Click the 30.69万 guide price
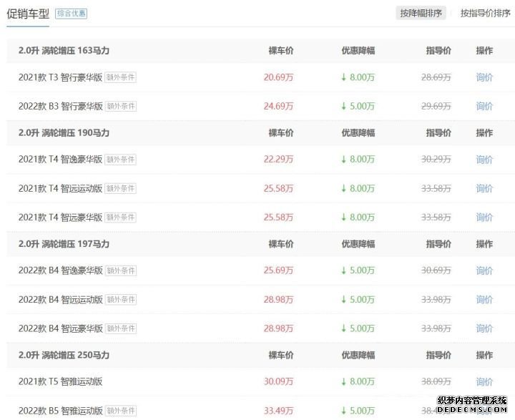Viewport: 515px width, 420px height. coord(436,270)
